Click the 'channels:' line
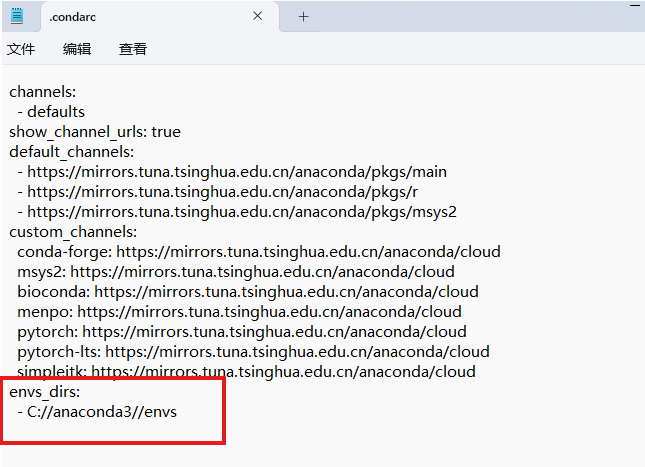 point(43,92)
